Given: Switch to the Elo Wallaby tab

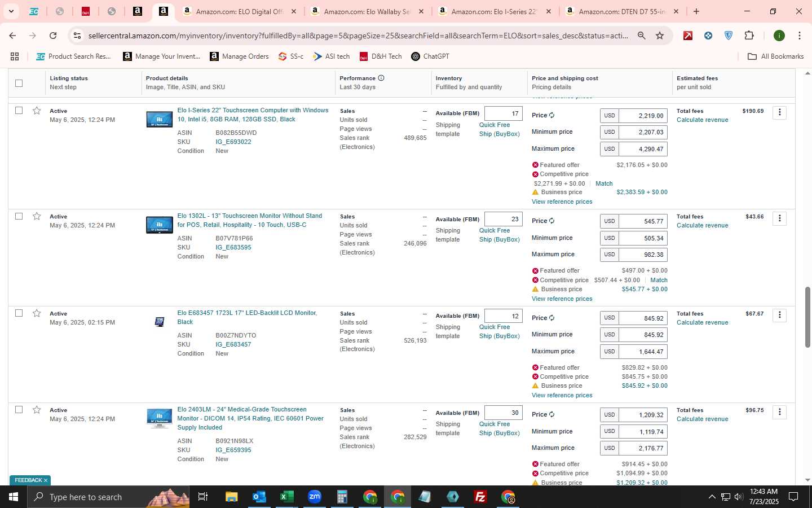Looking at the screenshot, I should tap(368, 11).
